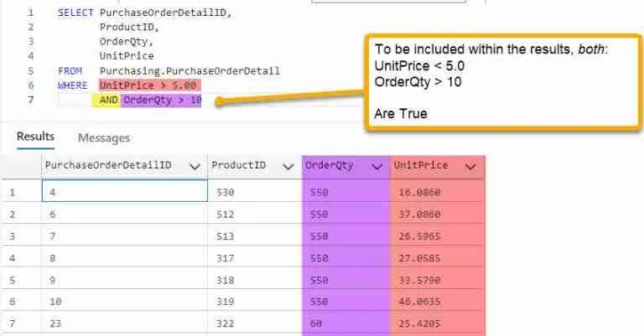
Task: Place cursor on highlighted AND keyword
Action: point(110,101)
